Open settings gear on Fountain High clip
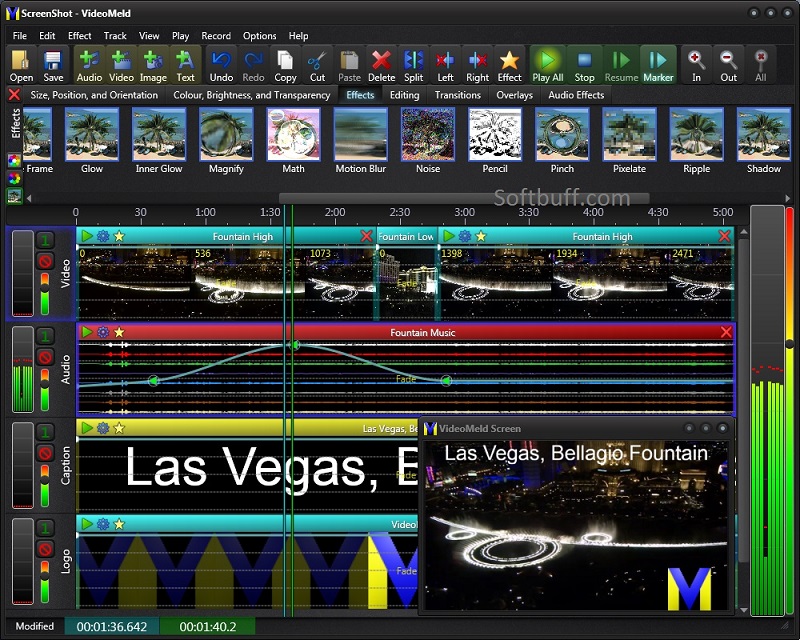This screenshot has width=800, height=640. pyautogui.click(x=101, y=236)
